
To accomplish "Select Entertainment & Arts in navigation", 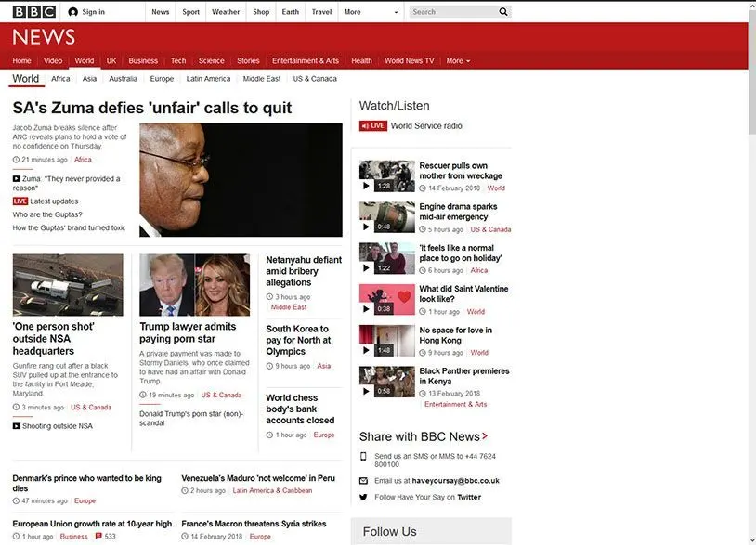I will pyautogui.click(x=306, y=60).
